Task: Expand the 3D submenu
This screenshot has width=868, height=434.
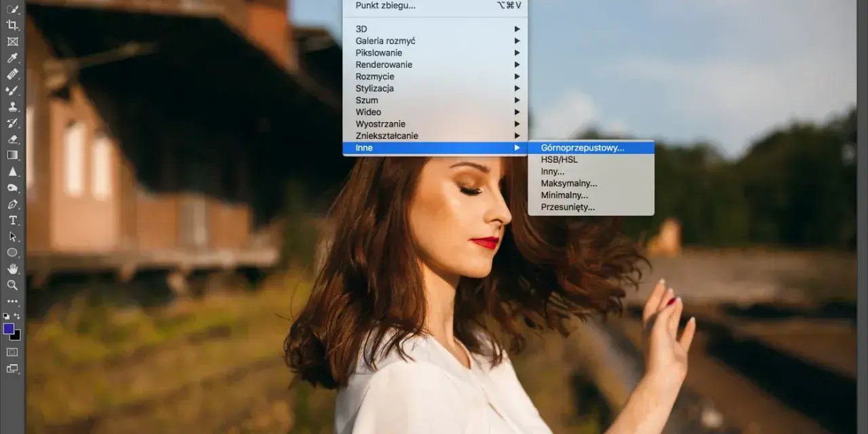Action: (x=435, y=29)
